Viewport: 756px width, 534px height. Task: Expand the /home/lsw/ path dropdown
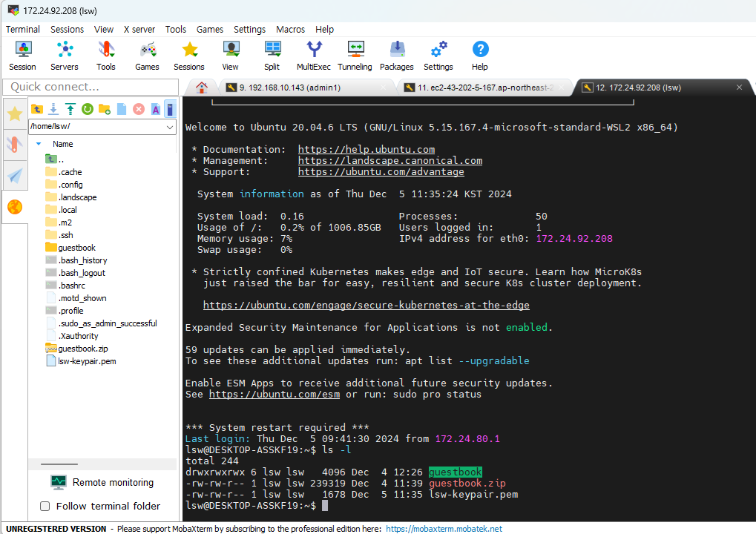point(170,127)
